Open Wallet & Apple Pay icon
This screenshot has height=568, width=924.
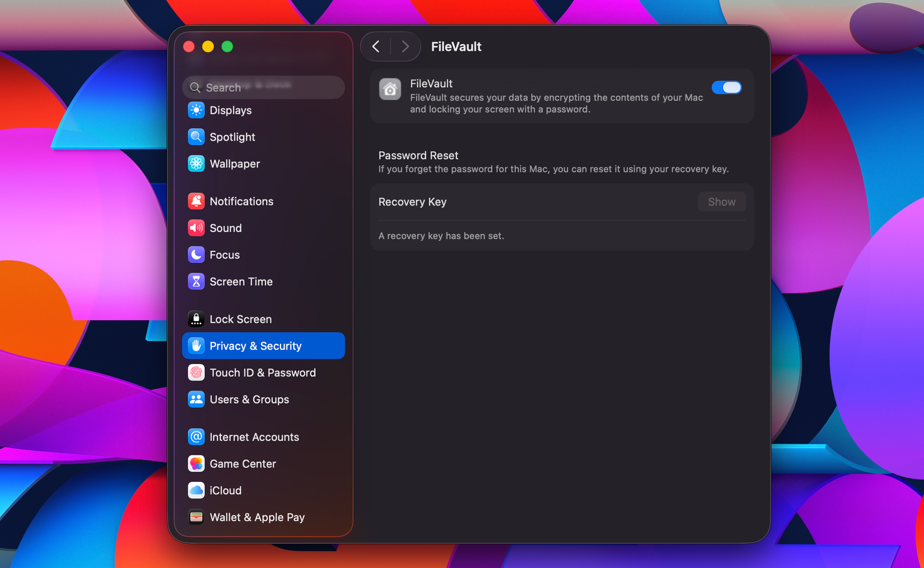(196, 516)
